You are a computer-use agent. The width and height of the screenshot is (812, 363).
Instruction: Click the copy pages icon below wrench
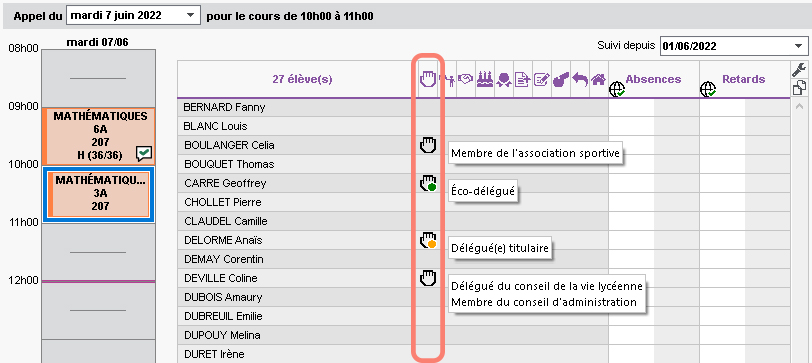(x=799, y=89)
